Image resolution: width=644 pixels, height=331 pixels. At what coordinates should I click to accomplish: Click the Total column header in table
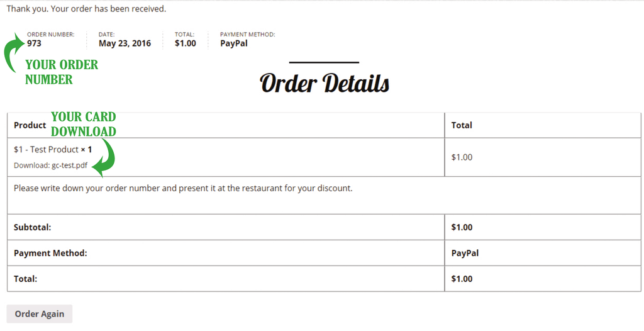462,125
